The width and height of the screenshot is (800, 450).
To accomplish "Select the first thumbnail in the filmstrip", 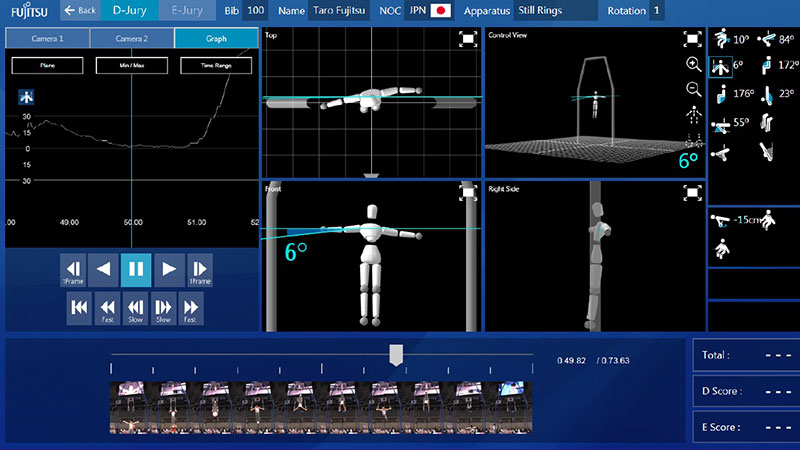I will (x=129, y=407).
